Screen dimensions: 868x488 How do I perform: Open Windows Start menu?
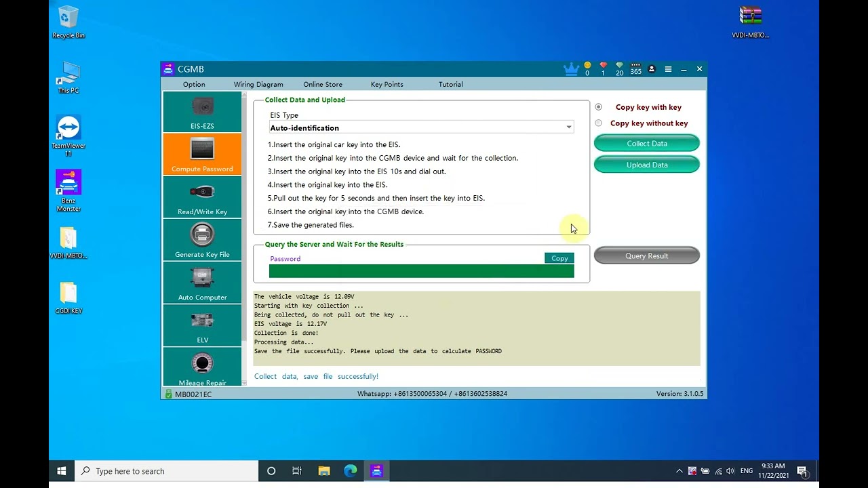[62, 471]
